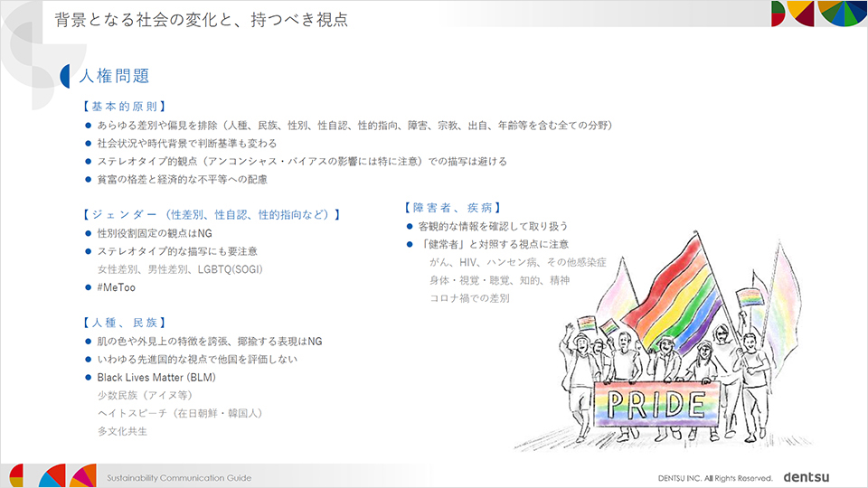The height and width of the screenshot is (488, 868).
Task: Click the 多文化共生 gray sub-item text
Action: [122, 431]
